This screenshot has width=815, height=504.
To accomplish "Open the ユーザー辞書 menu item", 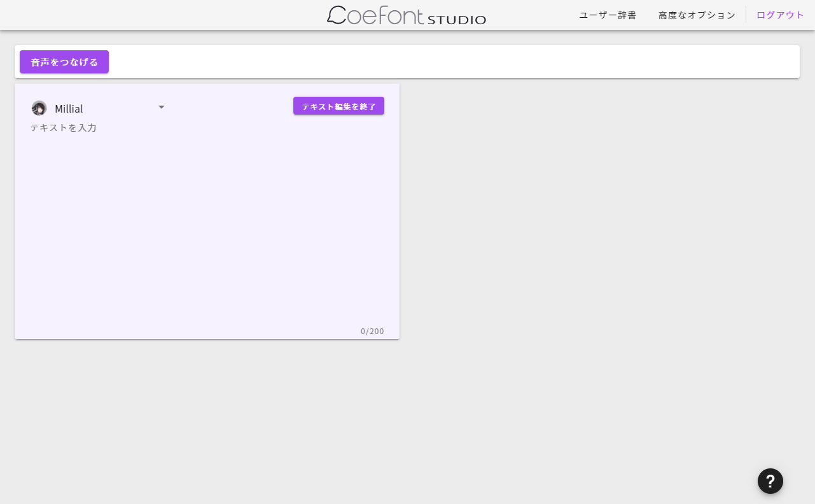I will [x=608, y=15].
